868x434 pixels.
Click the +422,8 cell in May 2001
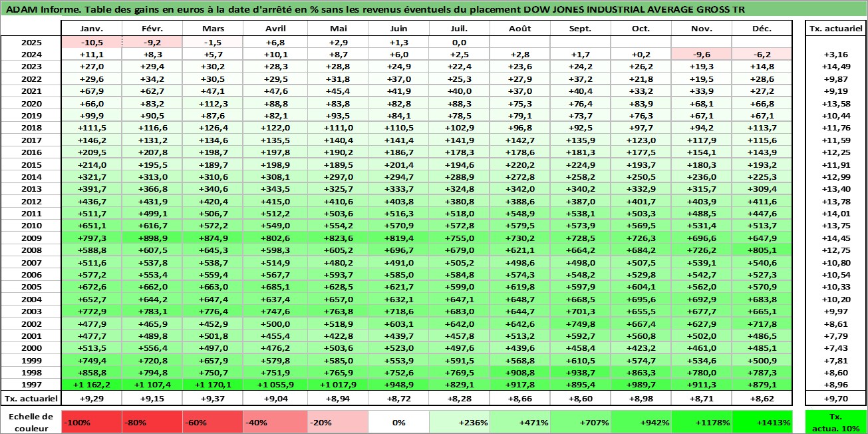pyautogui.click(x=339, y=336)
